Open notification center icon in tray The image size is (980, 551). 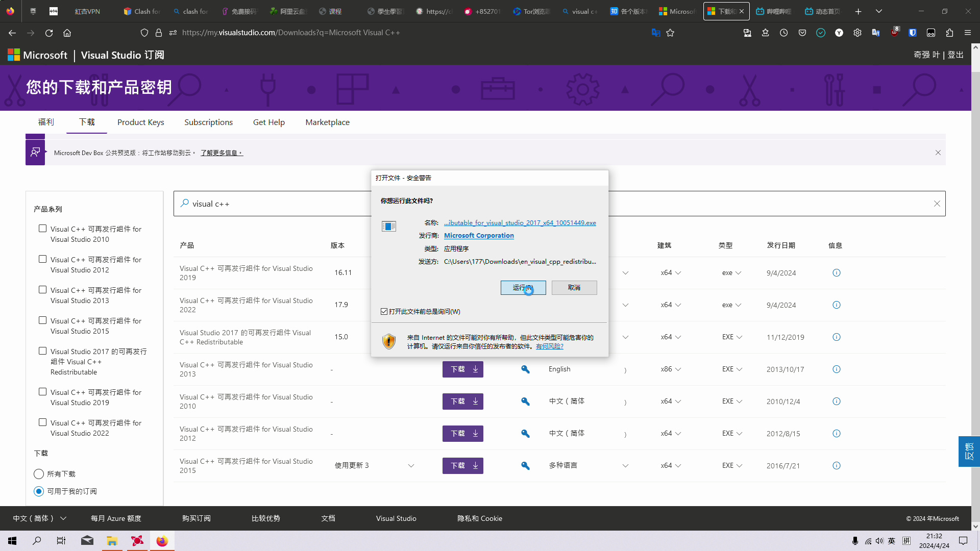point(963,541)
